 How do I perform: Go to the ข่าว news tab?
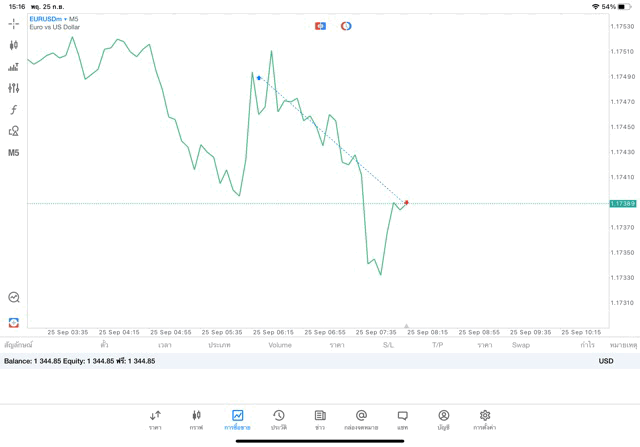(320, 420)
